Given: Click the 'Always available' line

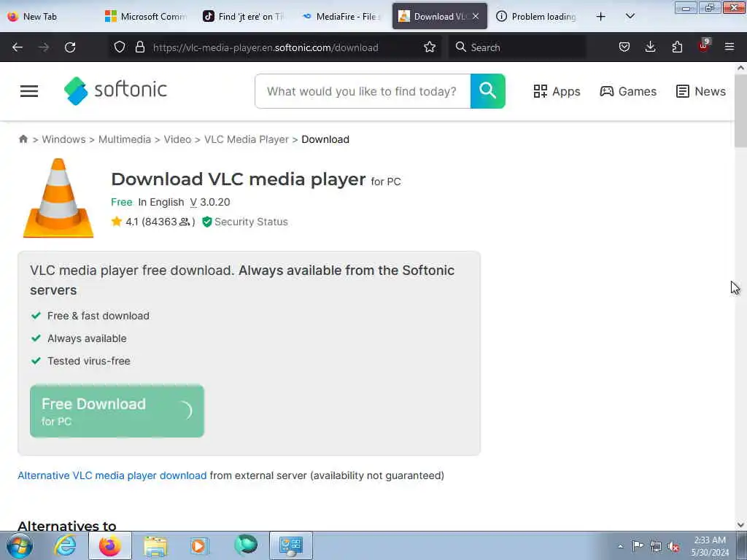Looking at the screenshot, I should pyautogui.click(x=87, y=338).
